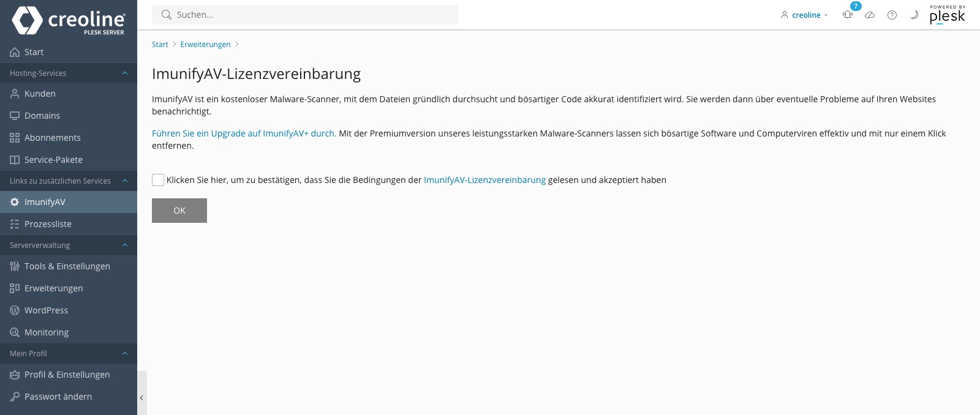Focus the Suchen search field

coord(305,15)
